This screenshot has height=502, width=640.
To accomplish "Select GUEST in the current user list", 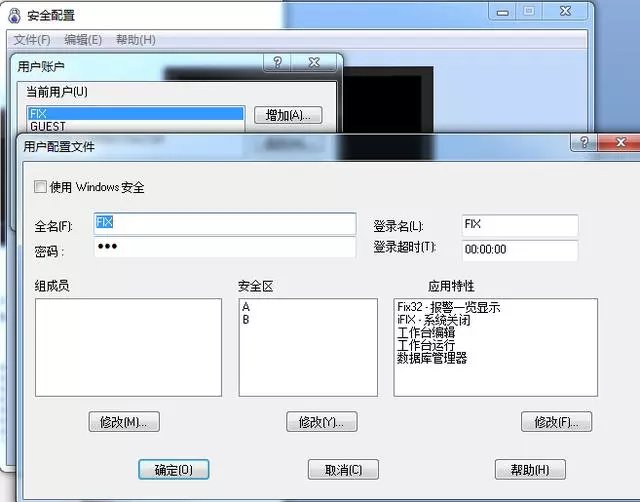I will 48,127.
